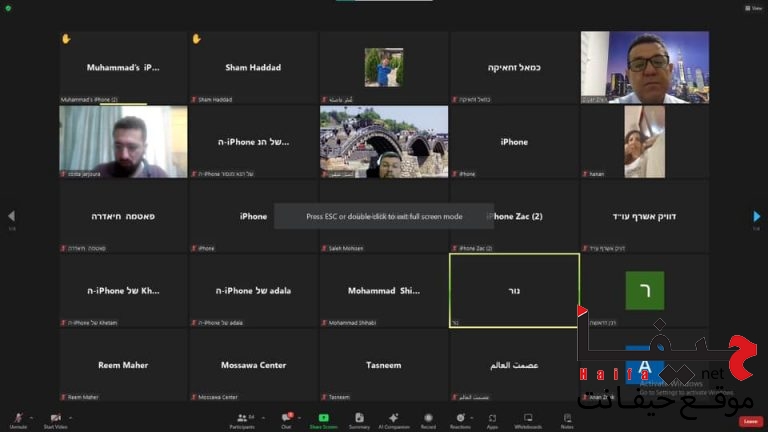Click the green encryption shield icon
The width and height of the screenshot is (768, 432).
(x=7, y=8)
